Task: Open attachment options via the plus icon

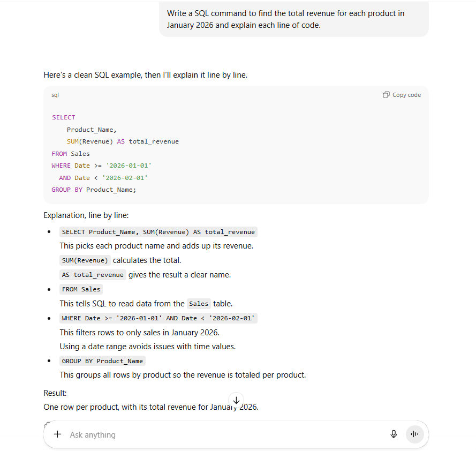Action: (x=57, y=434)
